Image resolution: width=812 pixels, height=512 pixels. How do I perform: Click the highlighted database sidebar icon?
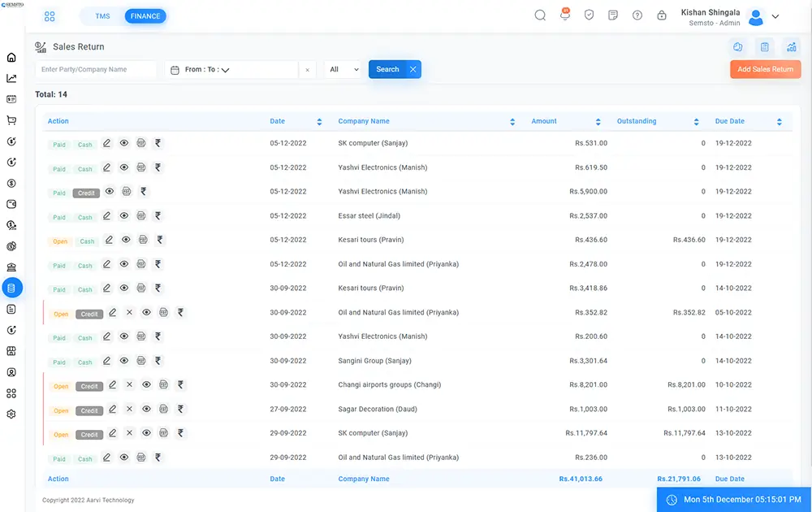pos(12,288)
